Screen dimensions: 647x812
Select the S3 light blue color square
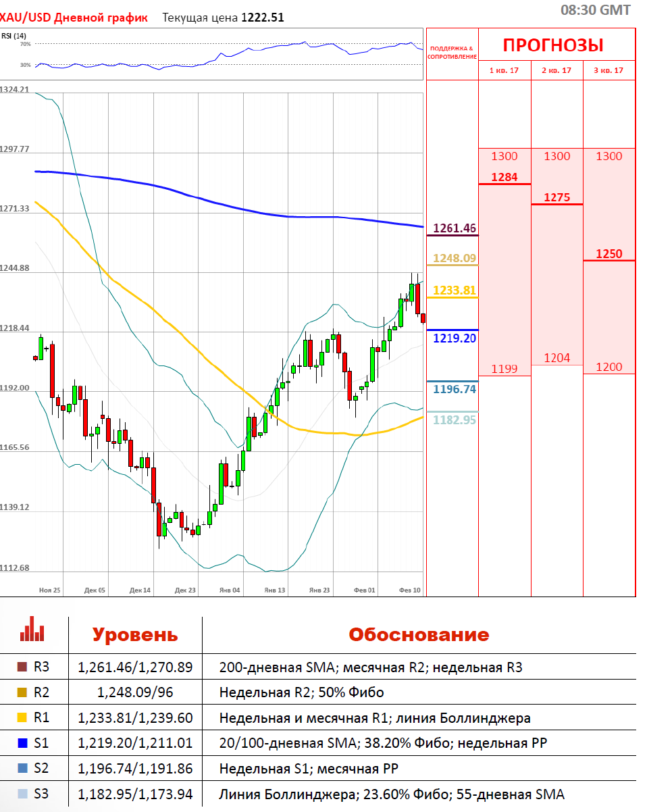tap(21, 794)
